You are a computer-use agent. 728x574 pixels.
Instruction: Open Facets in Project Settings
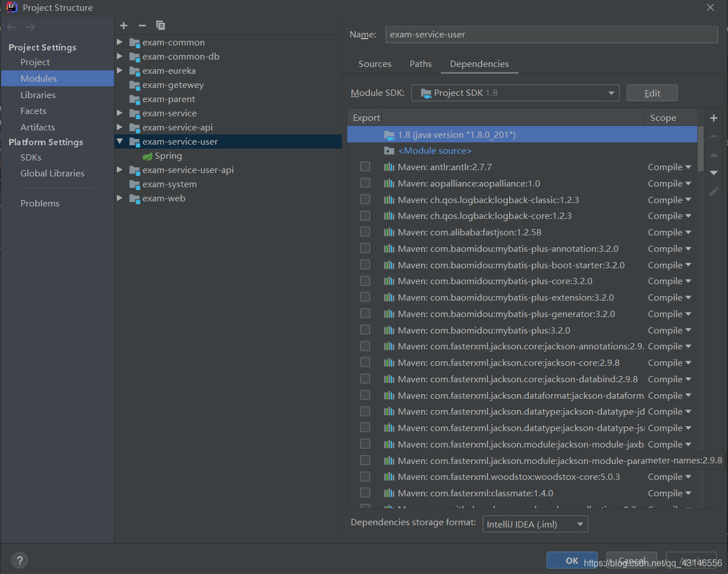(x=33, y=111)
